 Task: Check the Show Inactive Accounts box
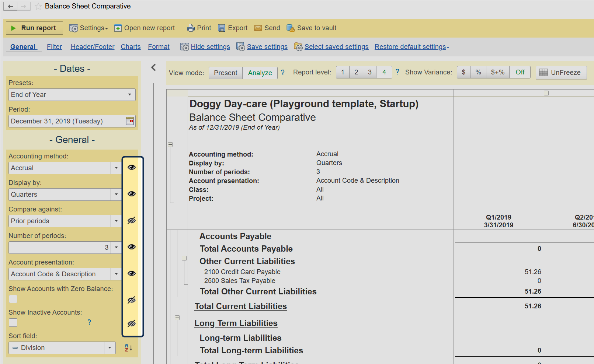point(13,323)
